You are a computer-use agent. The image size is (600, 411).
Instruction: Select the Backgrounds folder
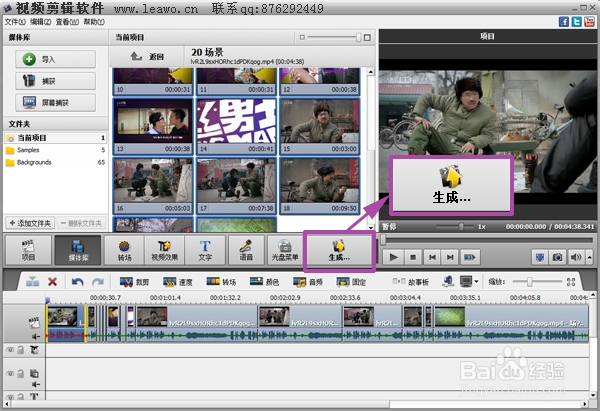point(55,162)
